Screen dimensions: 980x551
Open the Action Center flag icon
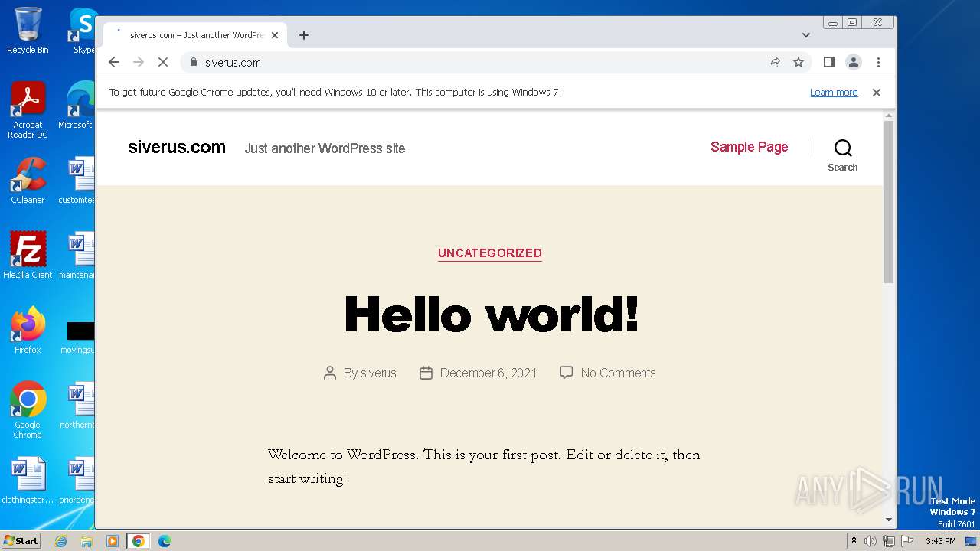(908, 541)
